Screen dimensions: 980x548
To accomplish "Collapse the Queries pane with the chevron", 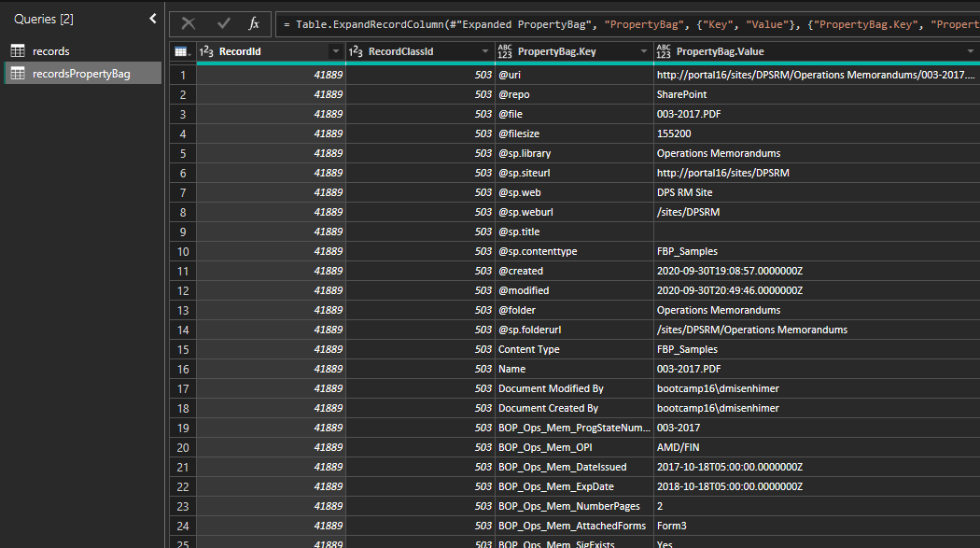I will coord(153,19).
